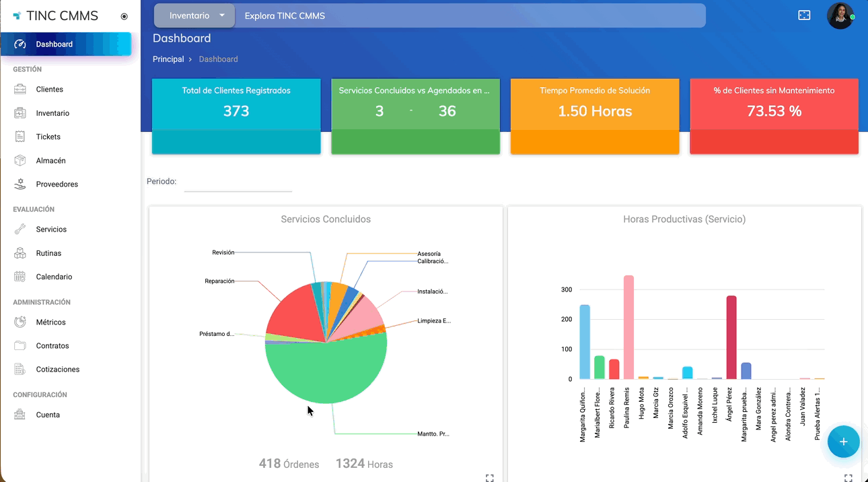This screenshot has height=482, width=868.
Task: Expand the Servicios Concluidos chart to fullscreen
Action: [x=489, y=477]
